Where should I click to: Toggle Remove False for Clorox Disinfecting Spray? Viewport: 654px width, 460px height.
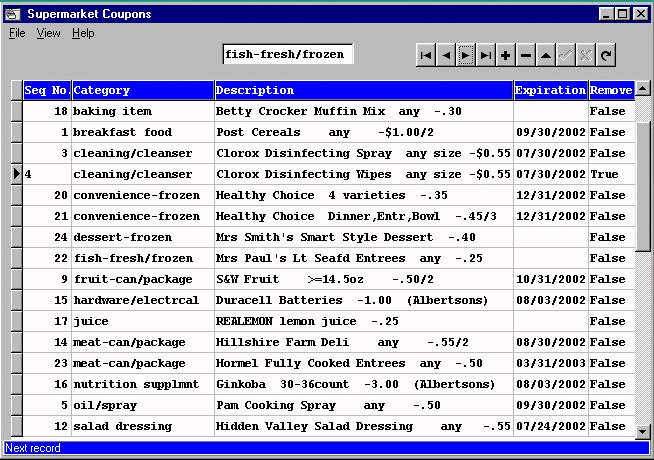coord(611,153)
